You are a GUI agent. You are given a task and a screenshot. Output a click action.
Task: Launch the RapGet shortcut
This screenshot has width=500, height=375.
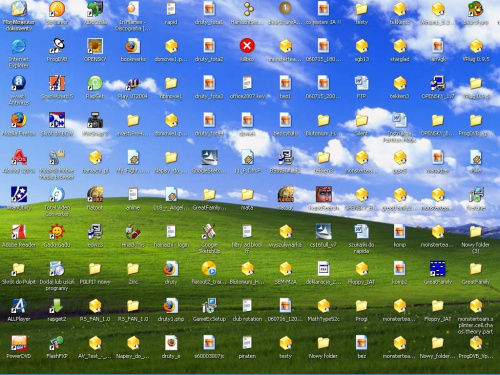click(95, 83)
